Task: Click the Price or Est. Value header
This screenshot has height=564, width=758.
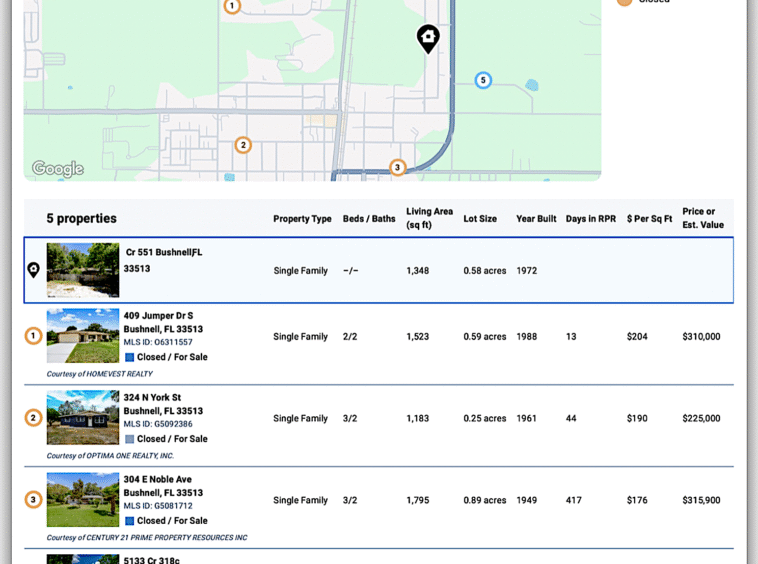Action: click(x=702, y=218)
